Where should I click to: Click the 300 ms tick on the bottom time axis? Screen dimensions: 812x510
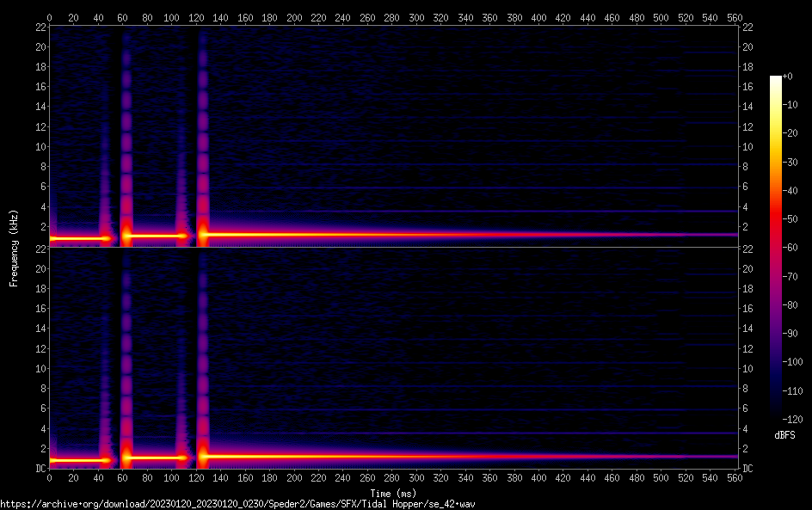416,478
